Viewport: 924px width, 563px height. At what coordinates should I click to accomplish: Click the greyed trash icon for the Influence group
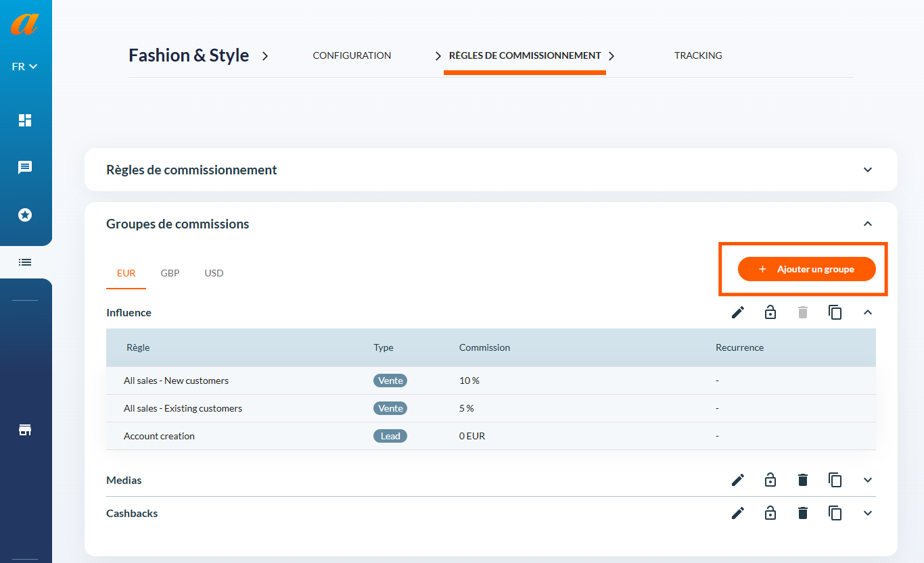[803, 312]
